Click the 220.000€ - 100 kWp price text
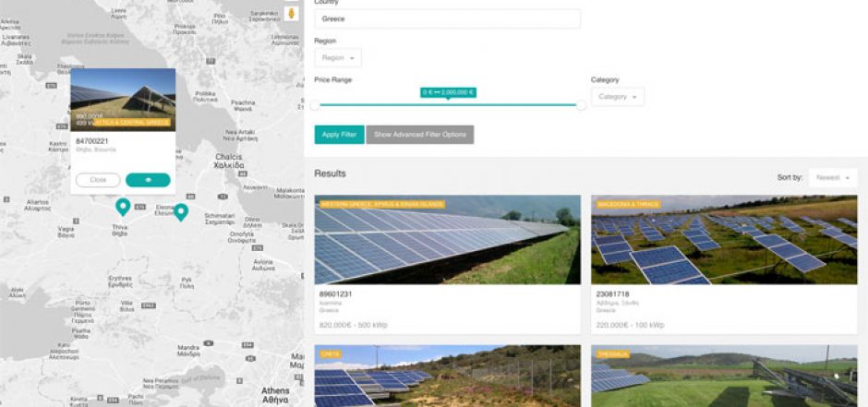 [x=630, y=325]
